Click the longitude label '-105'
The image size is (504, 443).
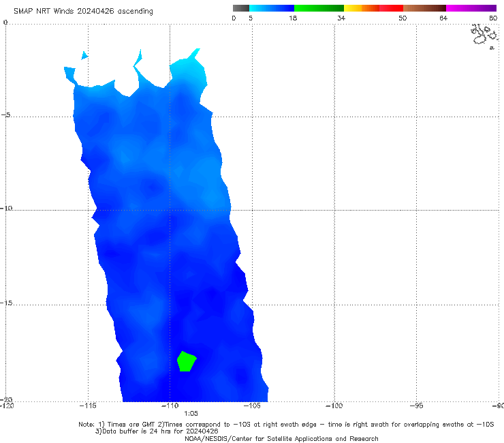pos(252,406)
